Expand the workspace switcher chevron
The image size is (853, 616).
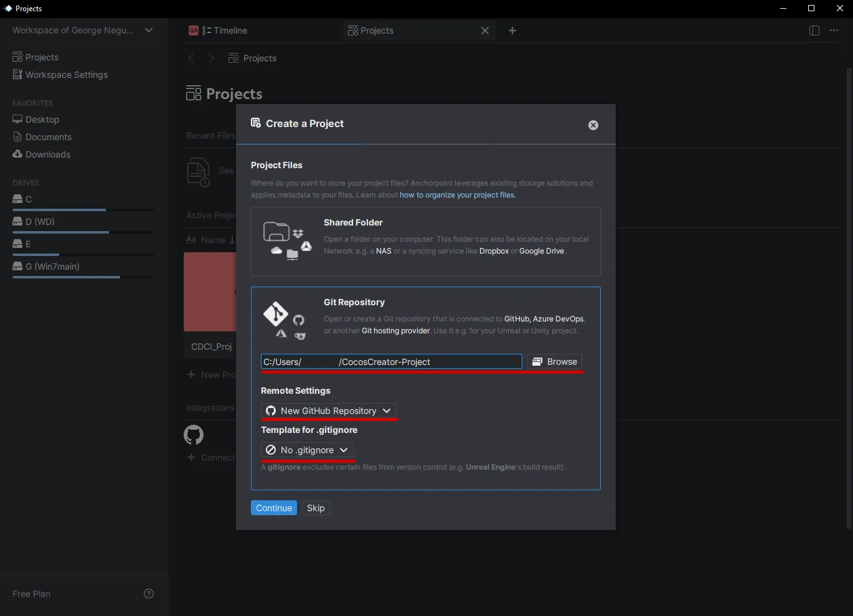click(x=149, y=30)
